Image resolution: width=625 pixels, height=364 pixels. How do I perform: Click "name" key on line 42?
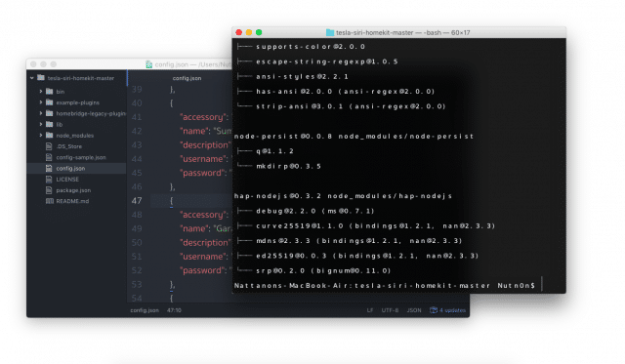pyautogui.click(x=195, y=131)
